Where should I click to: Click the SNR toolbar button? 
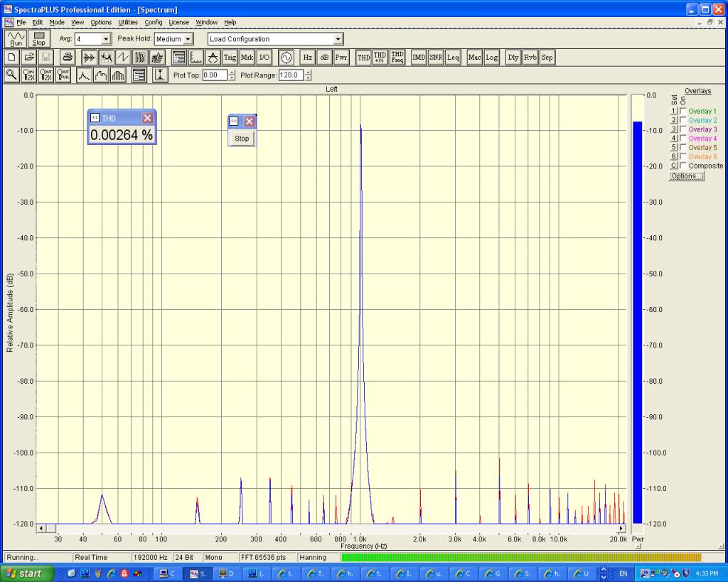pyautogui.click(x=435, y=58)
